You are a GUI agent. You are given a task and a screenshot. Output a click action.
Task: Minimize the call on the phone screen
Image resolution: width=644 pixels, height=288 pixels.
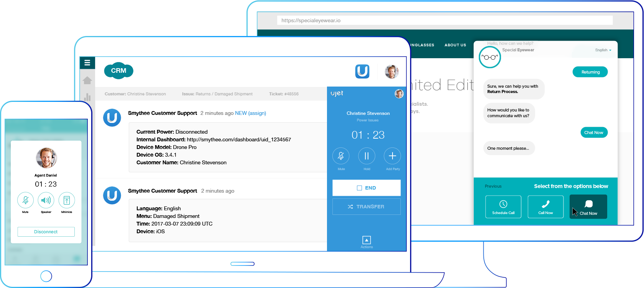click(x=67, y=200)
